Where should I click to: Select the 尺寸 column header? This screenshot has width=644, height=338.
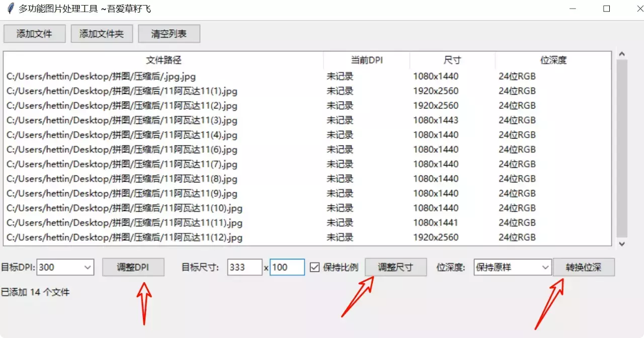(452, 60)
